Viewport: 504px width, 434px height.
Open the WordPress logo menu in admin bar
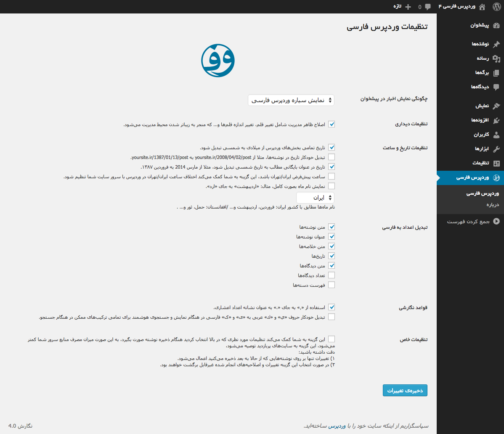[496, 7]
